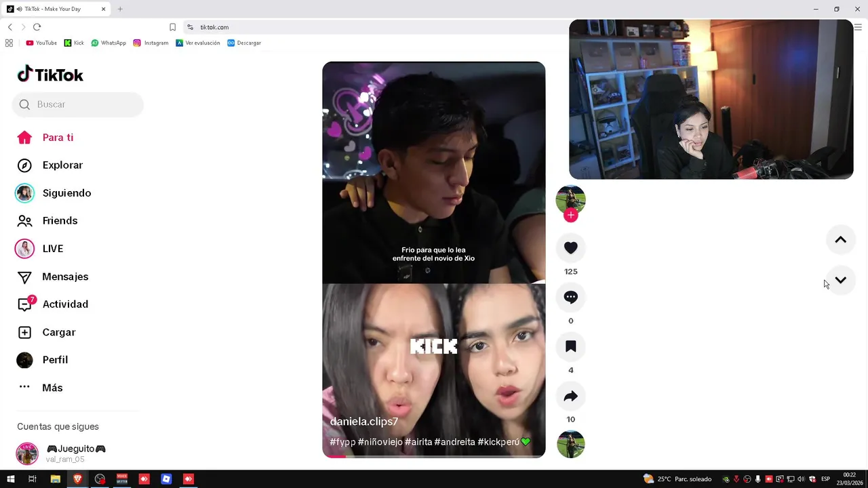
Task: Open a new browser tab
Action: click(120, 9)
